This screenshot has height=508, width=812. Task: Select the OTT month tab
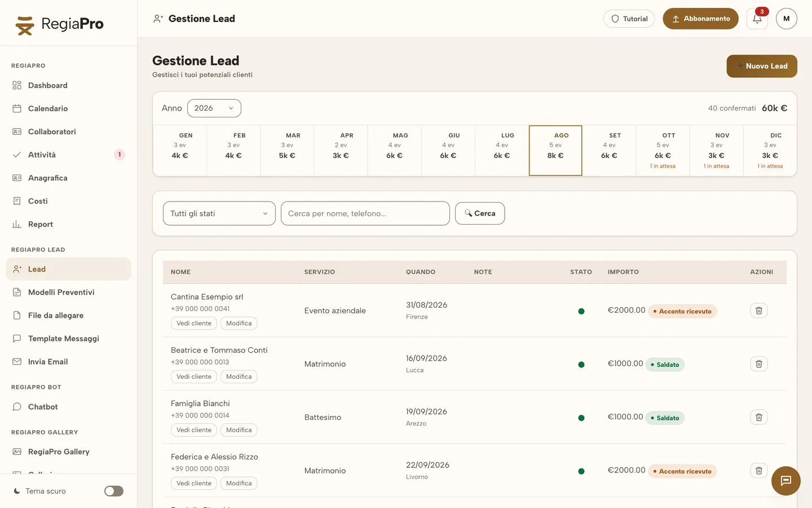coord(663,151)
